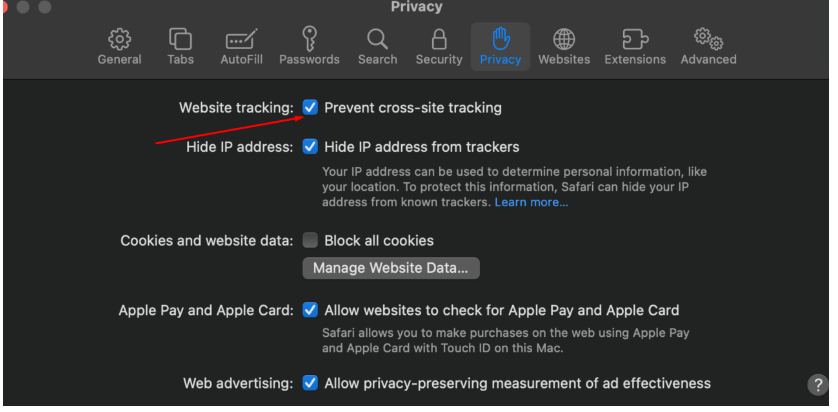The image size is (838, 412).
Task: Click Manage Website Data button
Action: click(391, 268)
